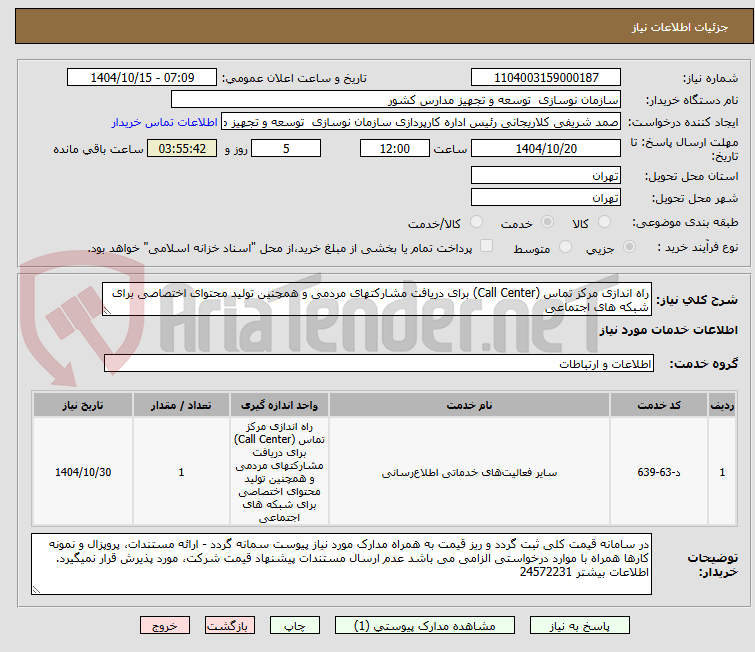Screen dimensions: 755x652
Task: Click the delivery province field تهران
Action: (x=546, y=175)
